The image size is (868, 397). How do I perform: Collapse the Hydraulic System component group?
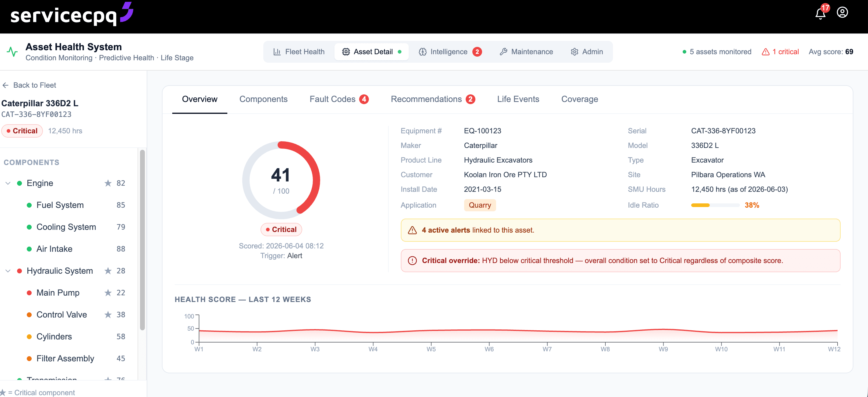point(8,271)
